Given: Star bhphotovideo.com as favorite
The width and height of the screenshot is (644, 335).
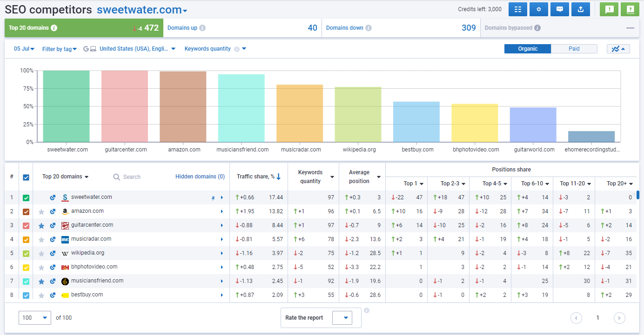Looking at the screenshot, I should point(41,268).
